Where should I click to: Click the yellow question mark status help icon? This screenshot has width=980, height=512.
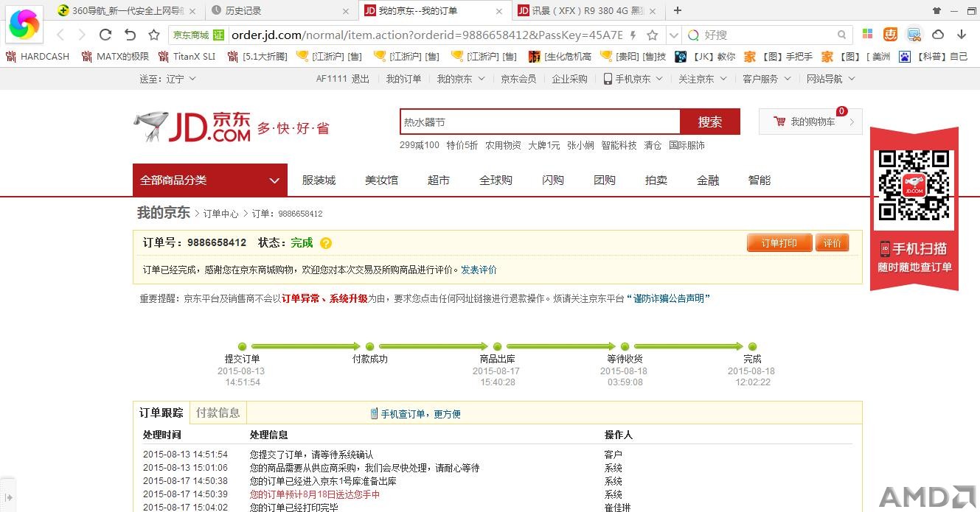click(326, 243)
